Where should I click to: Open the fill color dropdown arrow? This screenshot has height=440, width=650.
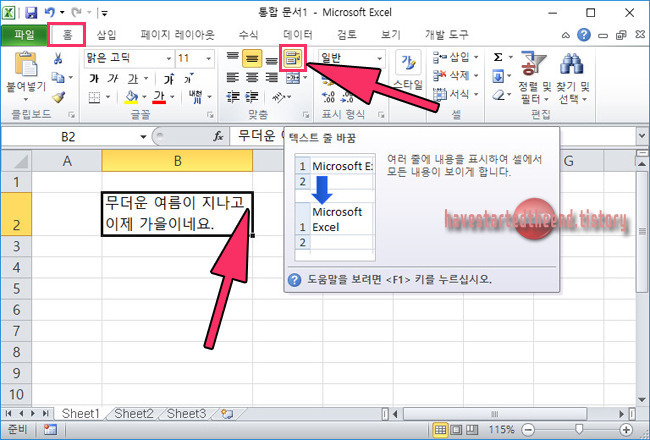click(144, 97)
